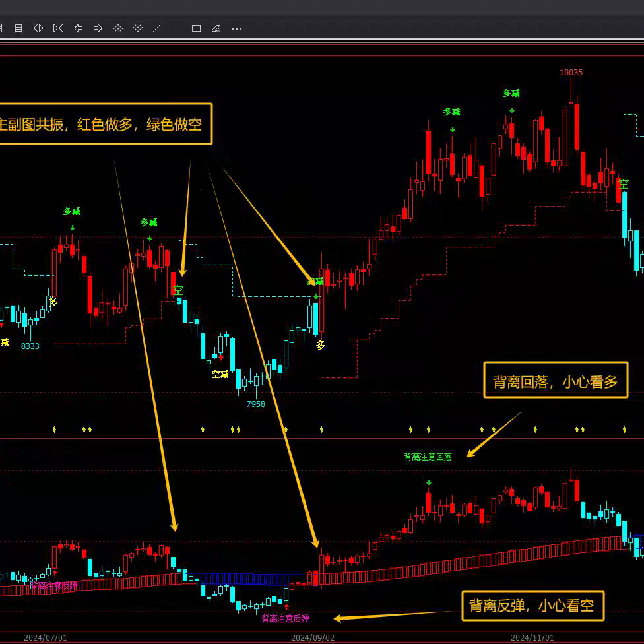Click the high price label 10035
Image resolution: width=644 pixels, height=644 pixels.
click(x=571, y=73)
